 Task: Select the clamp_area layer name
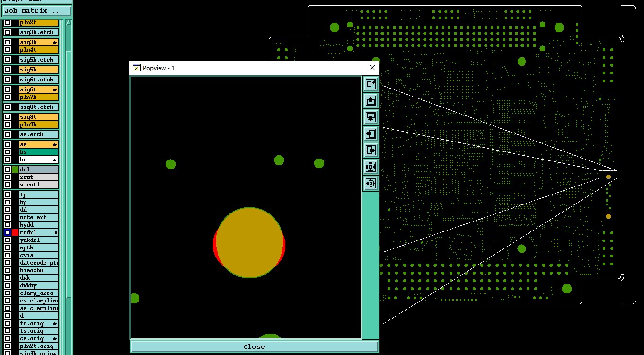point(39,293)
